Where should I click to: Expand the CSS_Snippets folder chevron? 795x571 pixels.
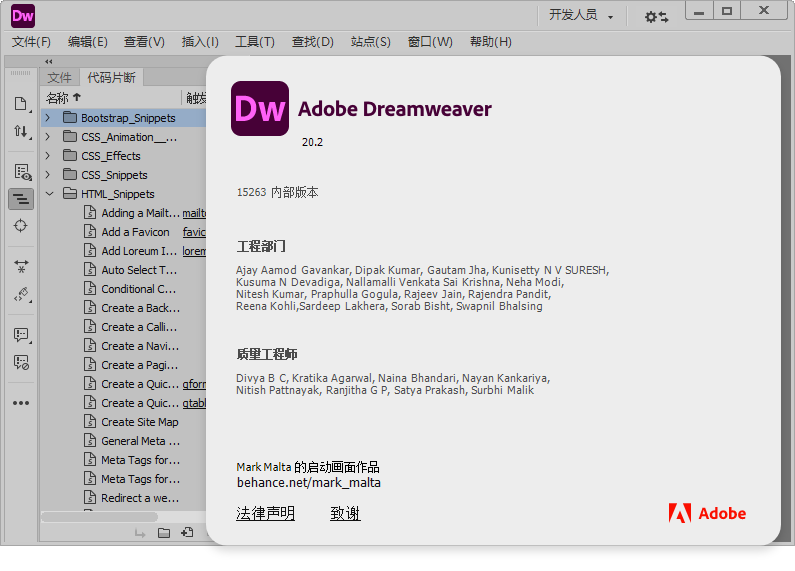[48, 175]
